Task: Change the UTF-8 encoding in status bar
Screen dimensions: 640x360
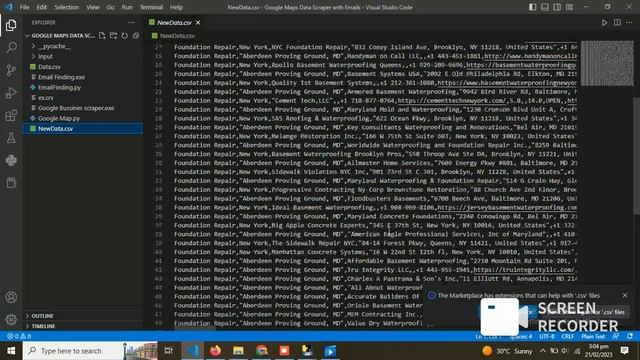Action: (x=547, y=336)
